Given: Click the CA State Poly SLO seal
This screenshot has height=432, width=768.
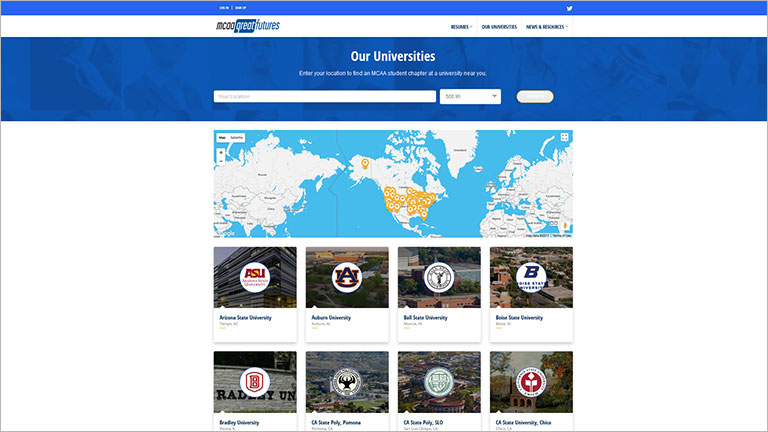Looking at the screenshot, I should point(439,382).
